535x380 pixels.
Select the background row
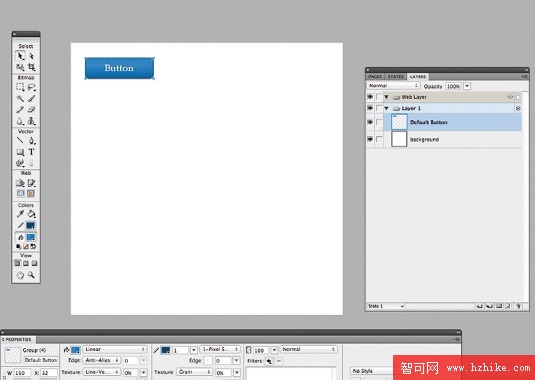[x=453, y=139]
